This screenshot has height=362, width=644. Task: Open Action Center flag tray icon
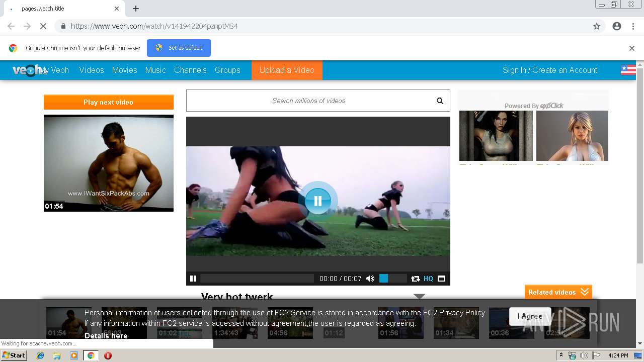click(x=596, y=355)
